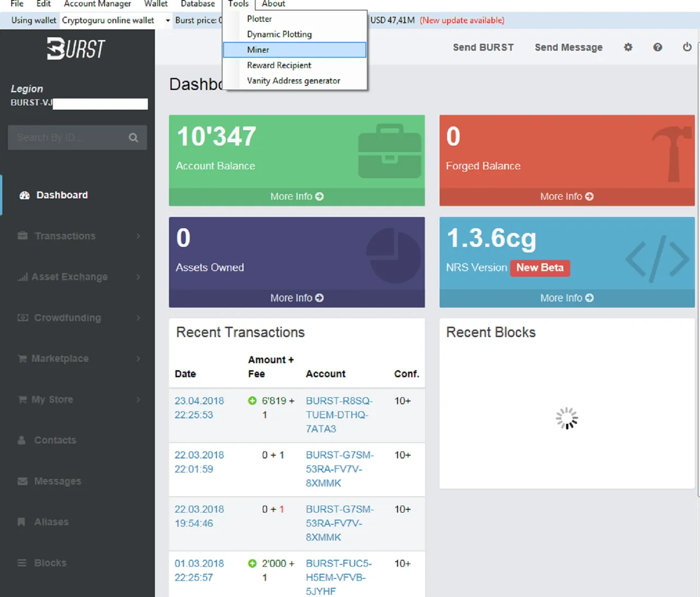Expand the Marketplace sidebar chevron
The image size is (700, 597).
(x=138, y=358)
